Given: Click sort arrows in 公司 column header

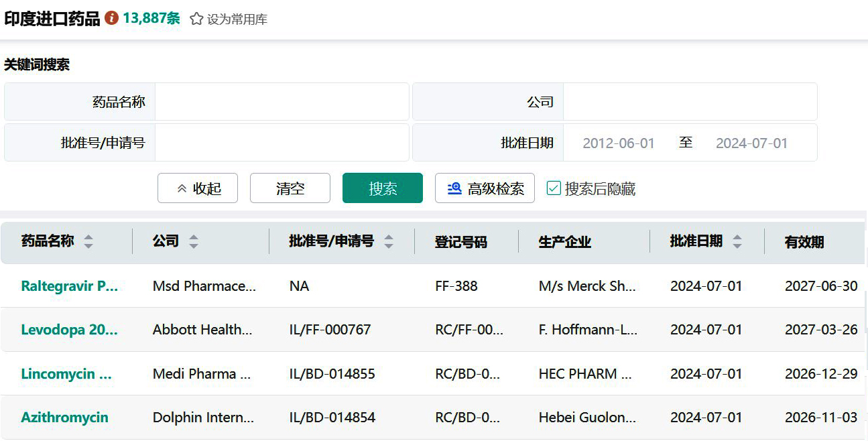Looking at the screenshot, I should point(194,242).
